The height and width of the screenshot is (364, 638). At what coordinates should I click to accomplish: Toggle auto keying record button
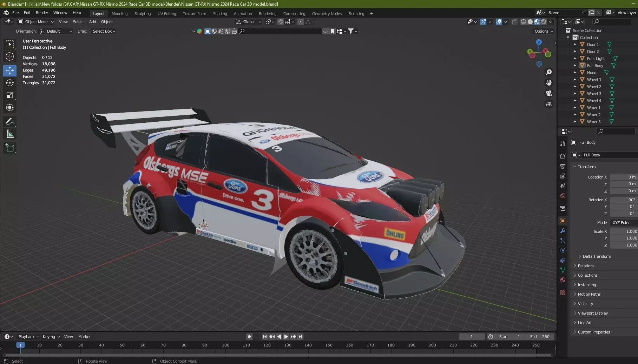tap(249, 337)
